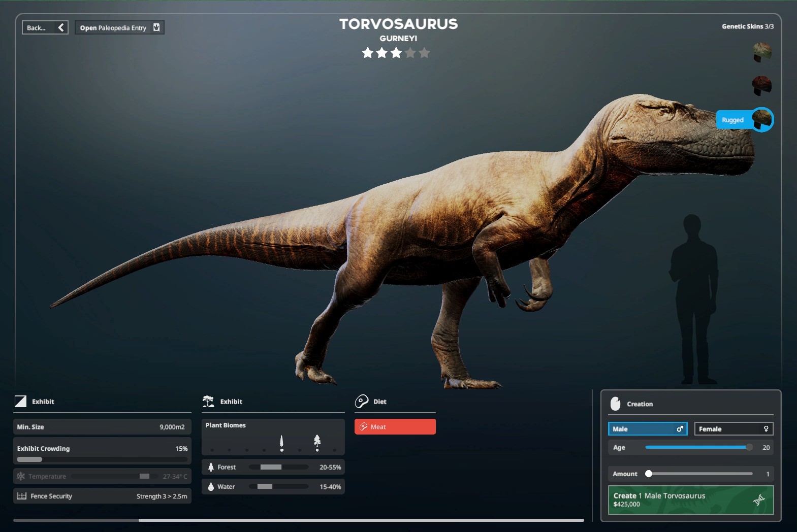Select the second dark red genetic skin
Screen dimensions: 797x532
click(761, 86)
